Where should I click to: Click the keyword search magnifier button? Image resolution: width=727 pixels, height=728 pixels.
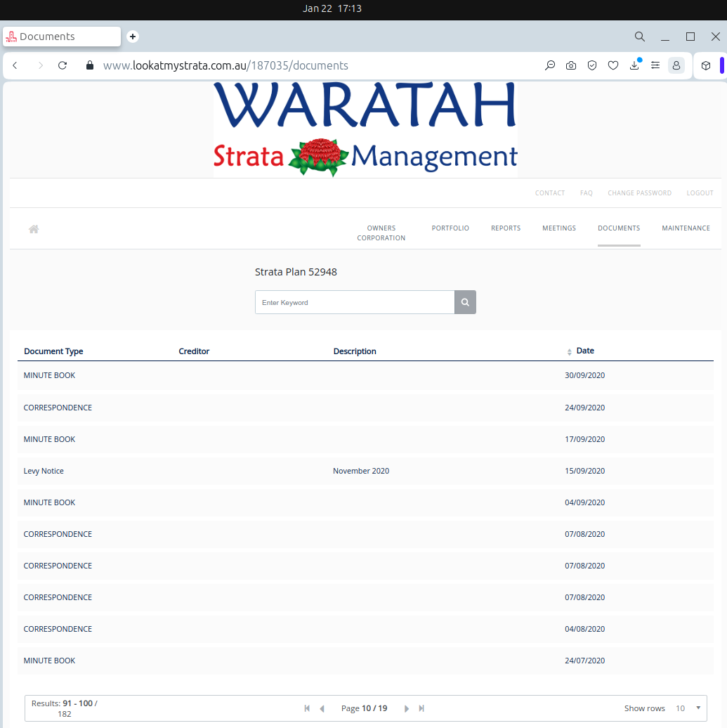tap(465, 302)
